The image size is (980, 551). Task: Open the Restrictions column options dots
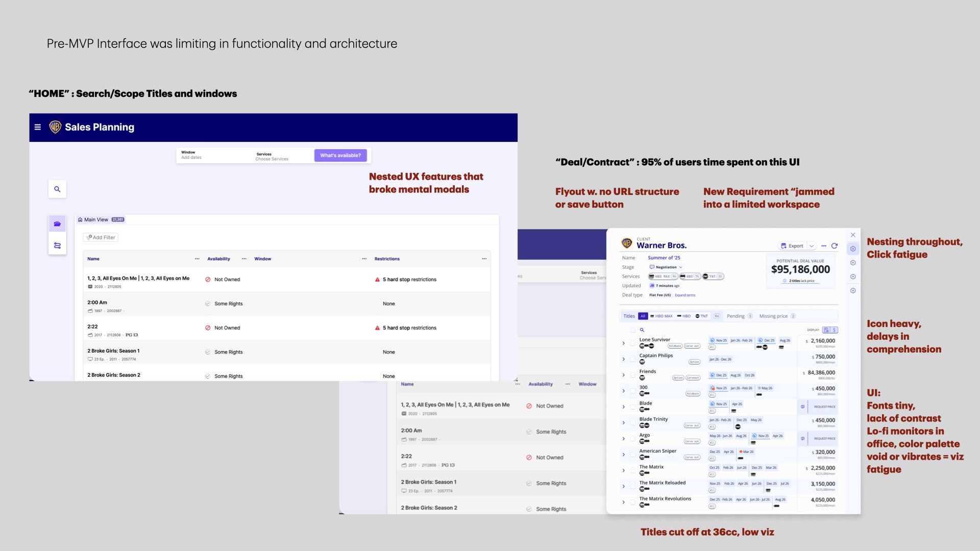coord(484,259)
